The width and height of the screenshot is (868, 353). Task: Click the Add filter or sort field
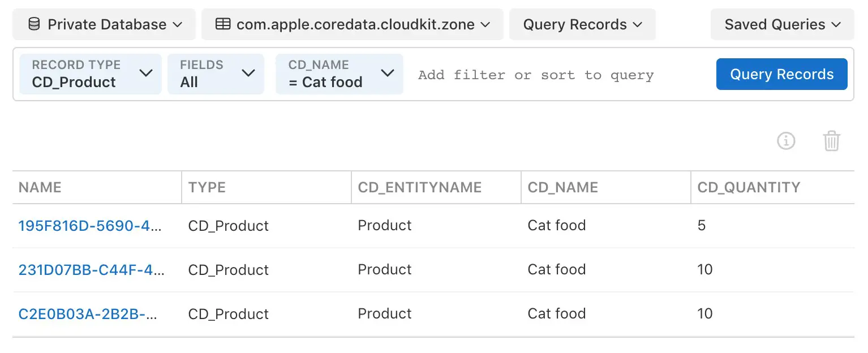point(535,75)
